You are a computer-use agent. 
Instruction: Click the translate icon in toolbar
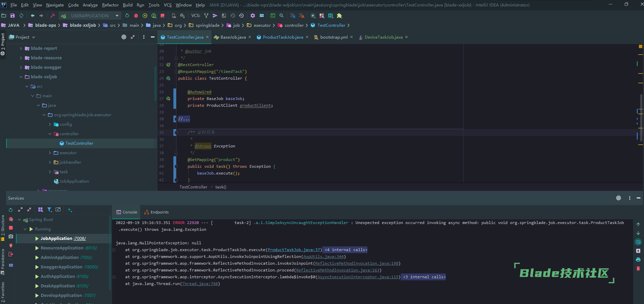(293, 16)
